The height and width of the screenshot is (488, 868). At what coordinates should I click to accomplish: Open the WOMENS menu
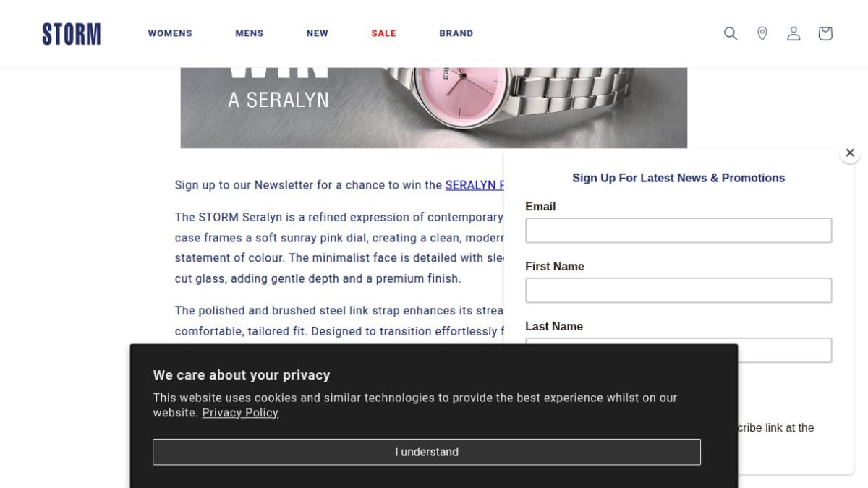170,33
